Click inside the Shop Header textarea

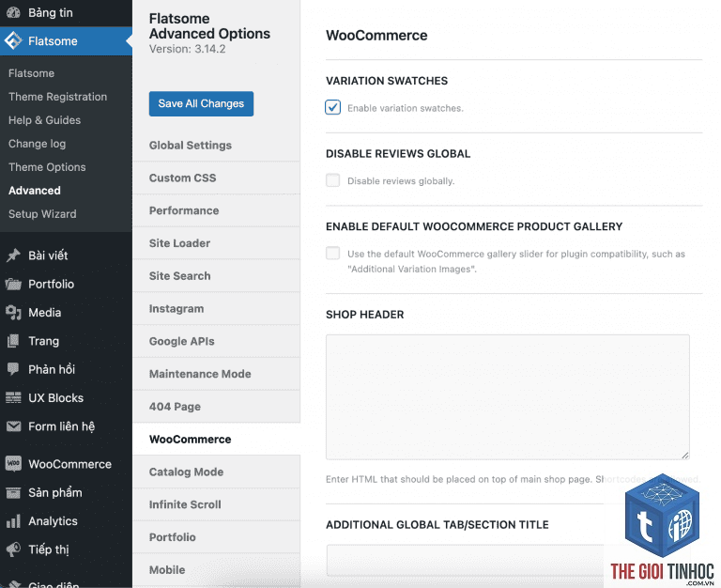coord(508,397)
